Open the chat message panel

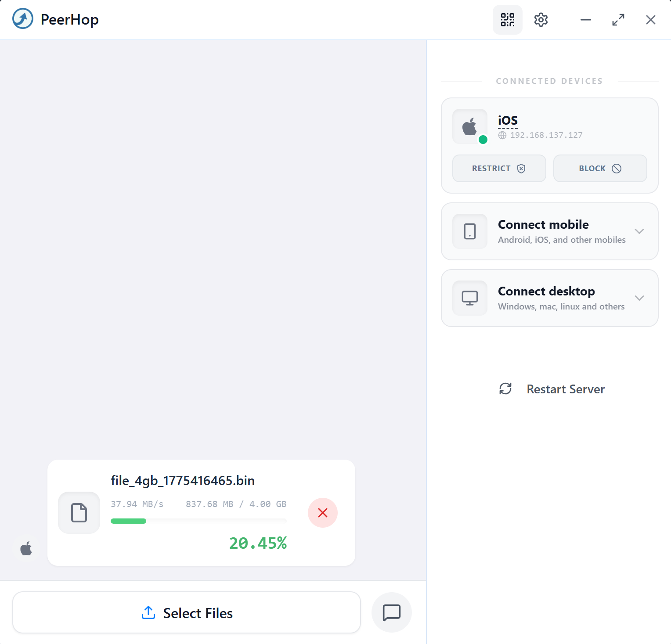pyautogui.click(x=391, y=612)
